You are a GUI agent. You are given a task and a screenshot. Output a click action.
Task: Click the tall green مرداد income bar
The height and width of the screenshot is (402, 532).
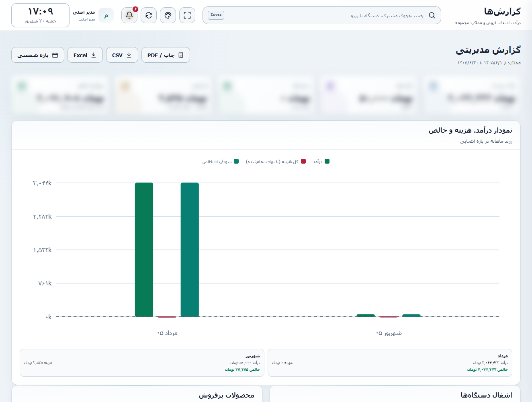144,250
